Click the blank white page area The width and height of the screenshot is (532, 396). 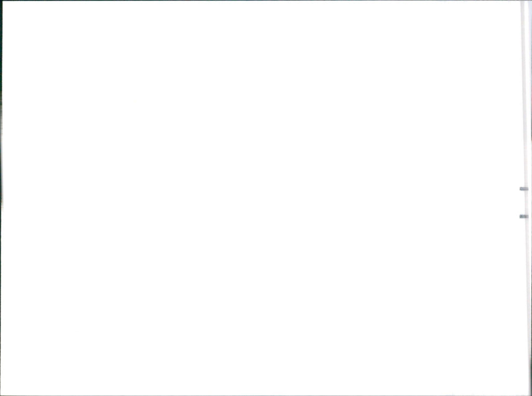click(261, 198)
